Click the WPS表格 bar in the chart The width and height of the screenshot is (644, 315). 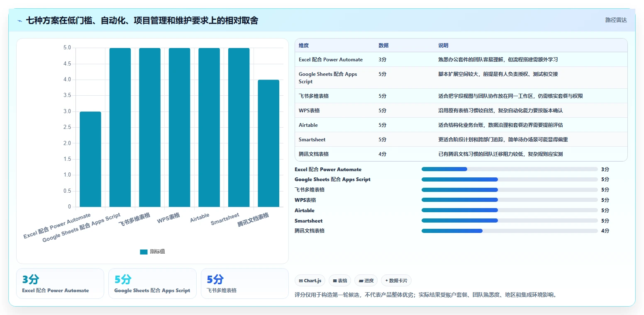(x=179, y=127)
